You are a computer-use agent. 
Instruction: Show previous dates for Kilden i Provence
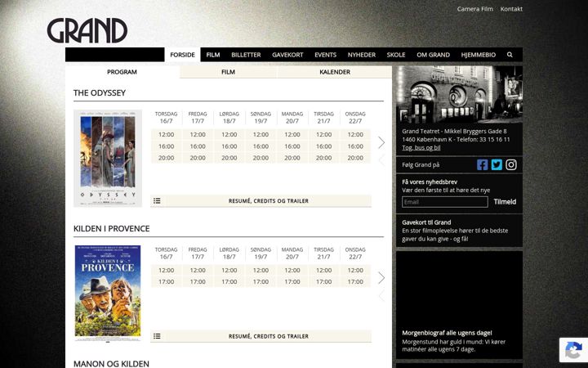pyautogui.click(x=381, y=295)
